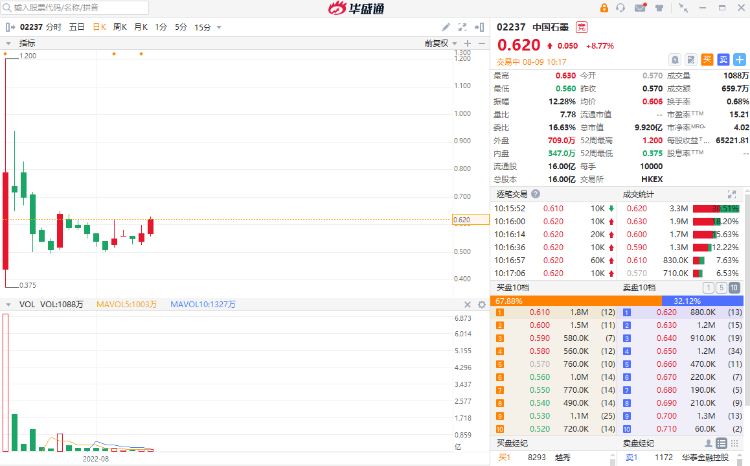Click the shrink window arrows icon
This screenshot has height=466, width=750.
[x=684, y=8]
